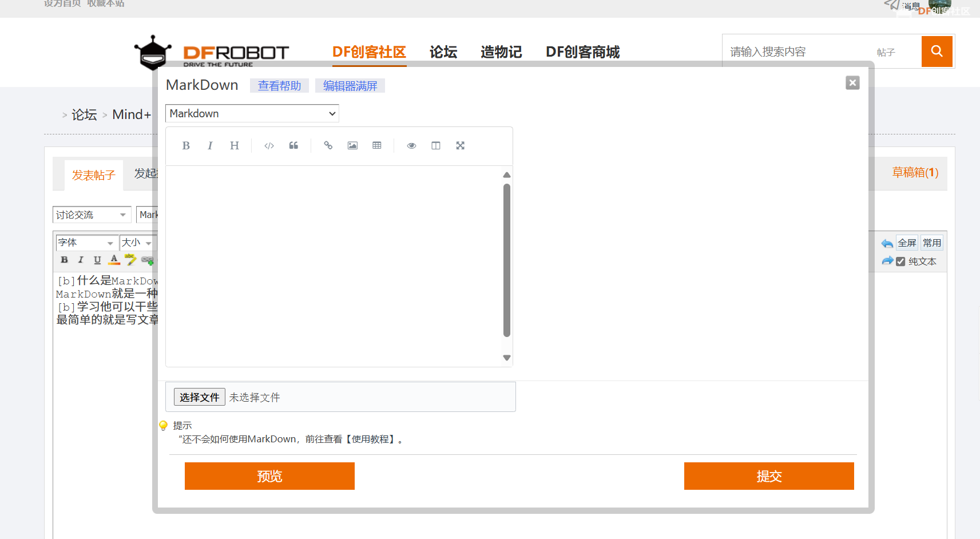Viewport: 980px width, 539px height.
Task: Click the 论坛 breadcrumb link
Action: coord(84,114)
